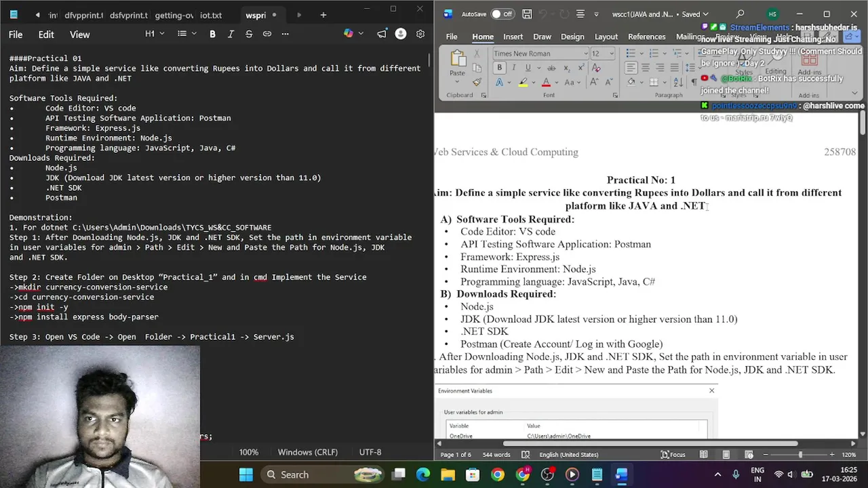Open Notepad View menu
Image resolution: width=868 pixels, height=488 pixels.
(79, 35)
